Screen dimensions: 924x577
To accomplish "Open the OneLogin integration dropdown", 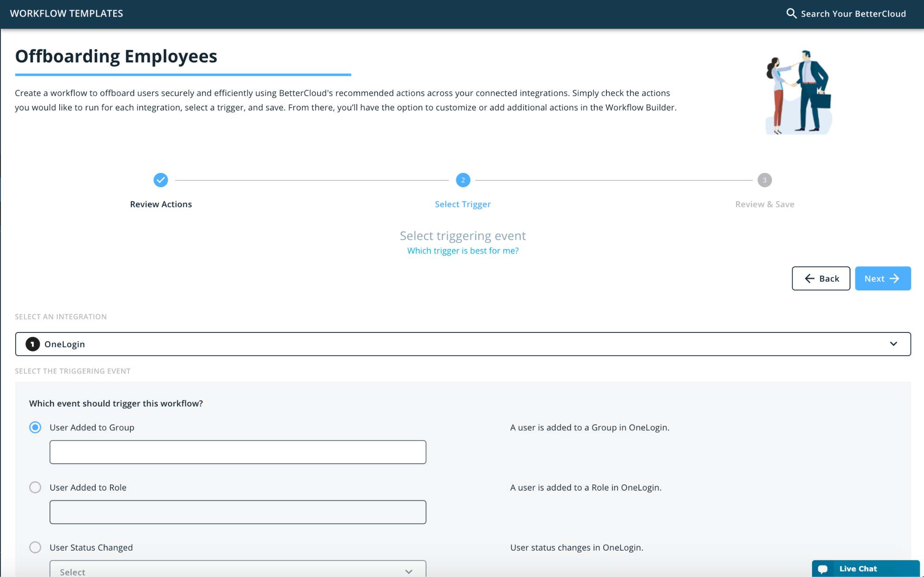I will pyautogui.click(x=463, y=344).
